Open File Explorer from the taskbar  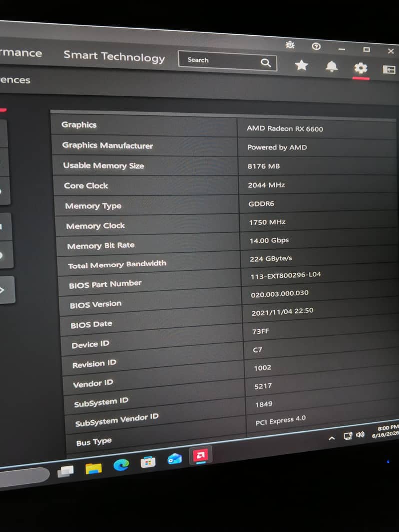pyautogui.click(x=94, y=468)
